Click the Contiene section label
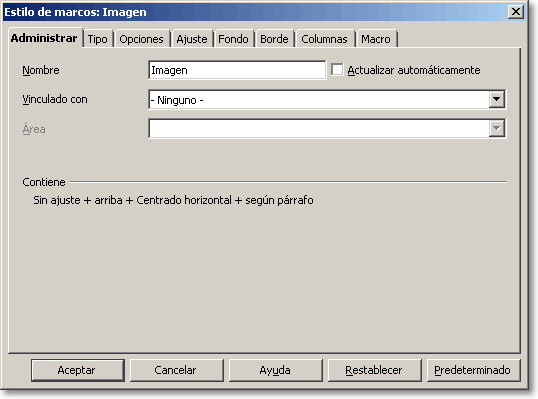Viewport: 538px width, 399px height. tap(44, 182)
